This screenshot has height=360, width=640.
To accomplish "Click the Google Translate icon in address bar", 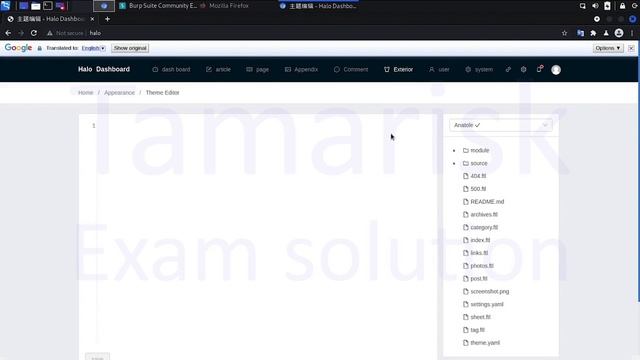I will click(580, 33).
